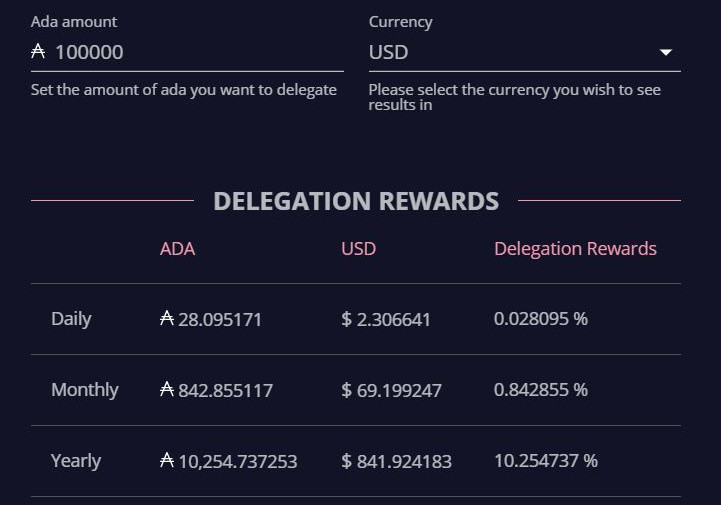Screen dimensions: 721x505
Task: Select the USD currency combo box
Action: (x=525, y=52)
